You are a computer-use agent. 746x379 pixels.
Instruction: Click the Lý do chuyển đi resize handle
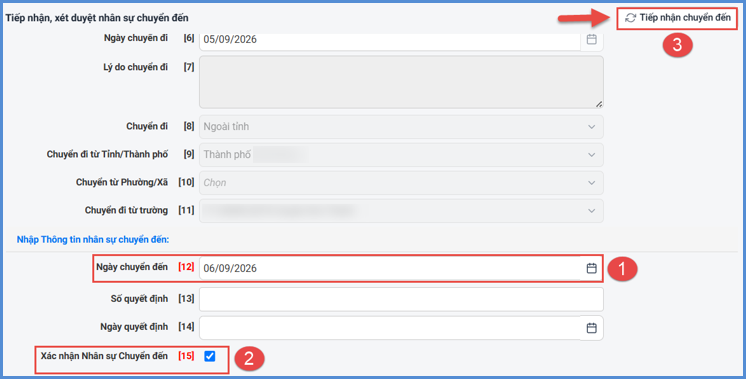[x=599, y=104]
